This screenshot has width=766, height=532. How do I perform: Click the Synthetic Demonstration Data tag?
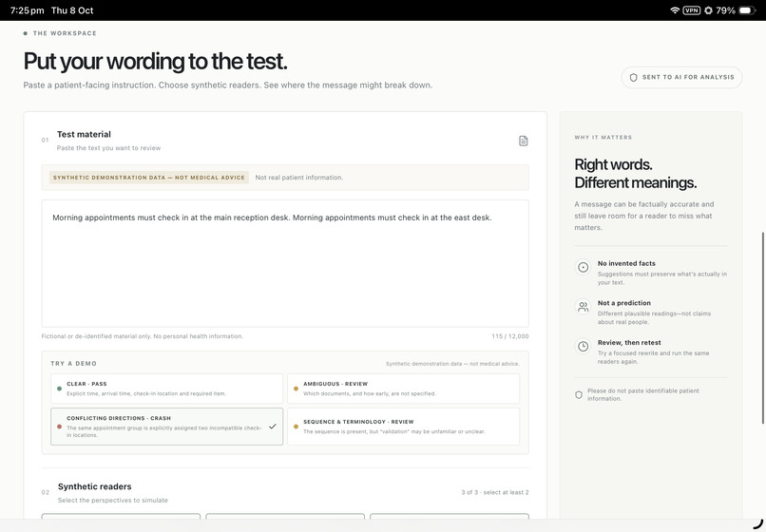pos(149,178)
